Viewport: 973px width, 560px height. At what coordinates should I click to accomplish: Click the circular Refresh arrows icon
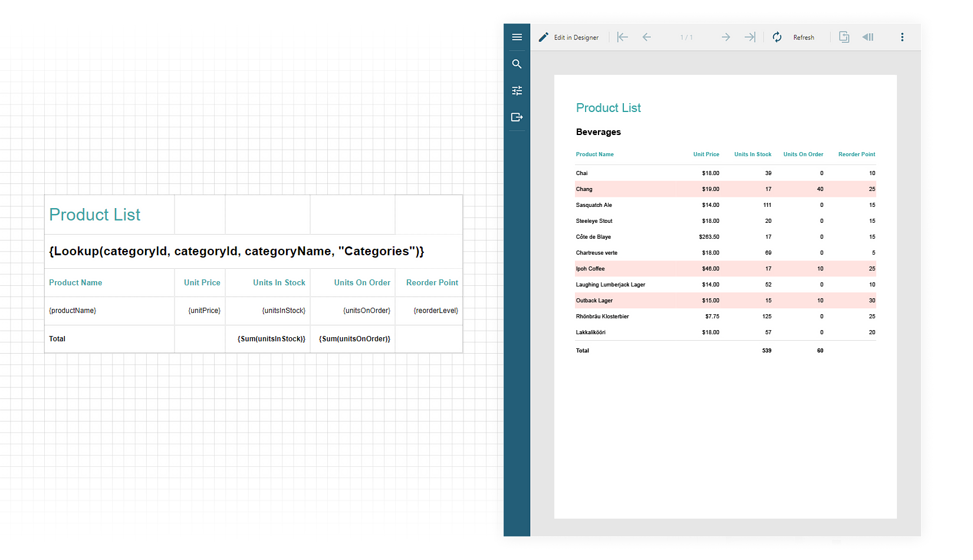777,37
